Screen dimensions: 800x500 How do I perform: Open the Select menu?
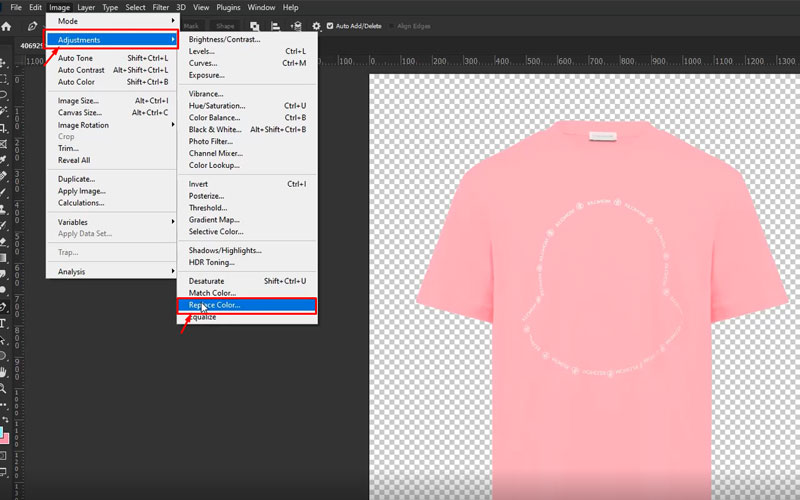[135, 7]
